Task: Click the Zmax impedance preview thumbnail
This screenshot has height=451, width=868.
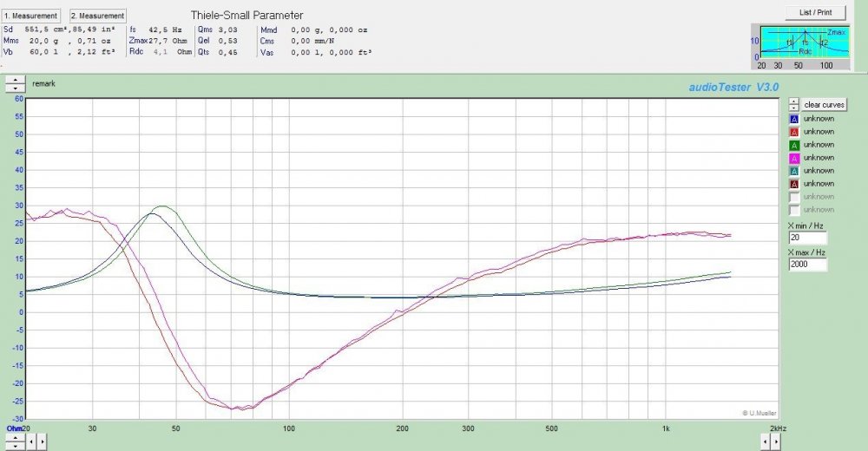Action: point(804,46)
